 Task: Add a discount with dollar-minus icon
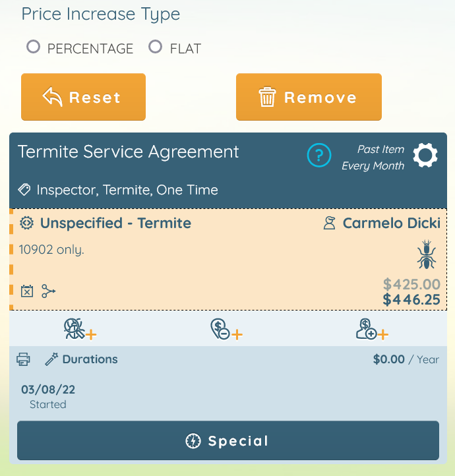pos(226,329)
